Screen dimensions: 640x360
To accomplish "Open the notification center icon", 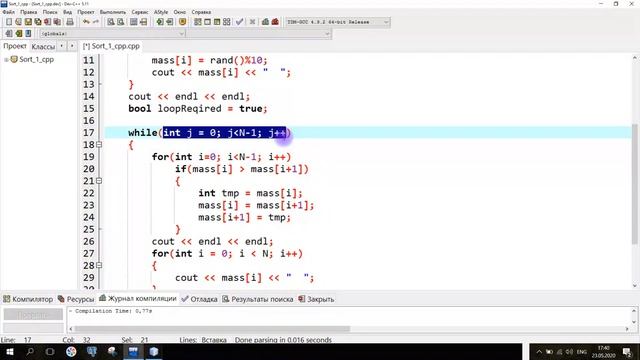I will 627,351.
